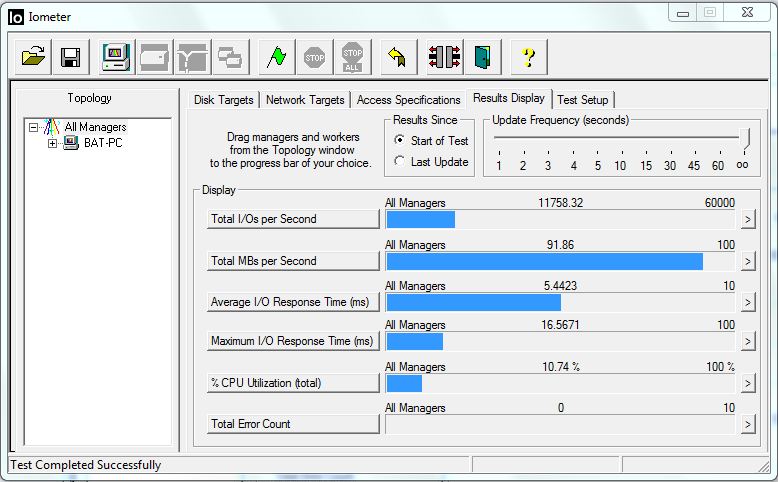Open arrow next to Total Error Count bar
The height and width of the screenshot is (482, 778).
(x=748, y=424)
